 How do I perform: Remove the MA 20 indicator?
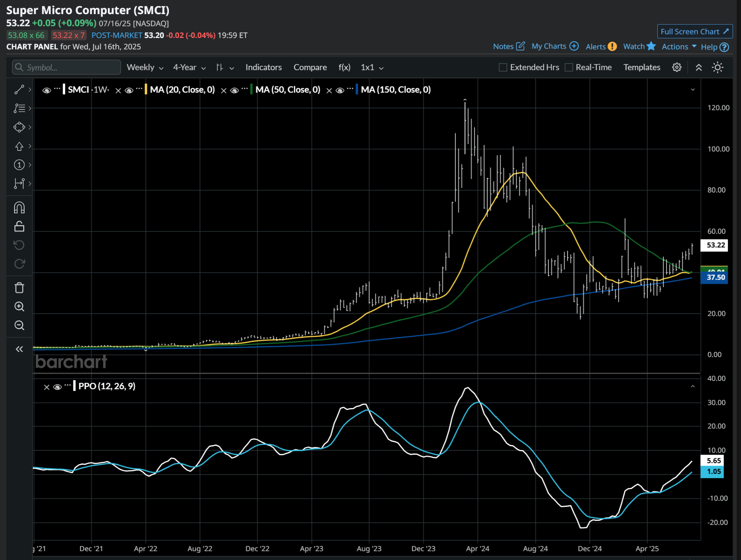click(118, 90)
